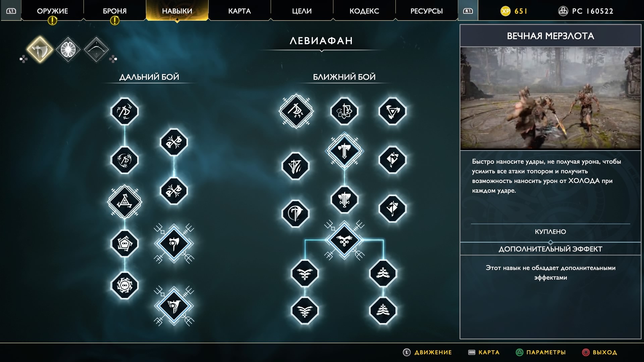644x362 pixels.
Task: Select the Guardian shield skill tree icon
Action: click(68, 50)
